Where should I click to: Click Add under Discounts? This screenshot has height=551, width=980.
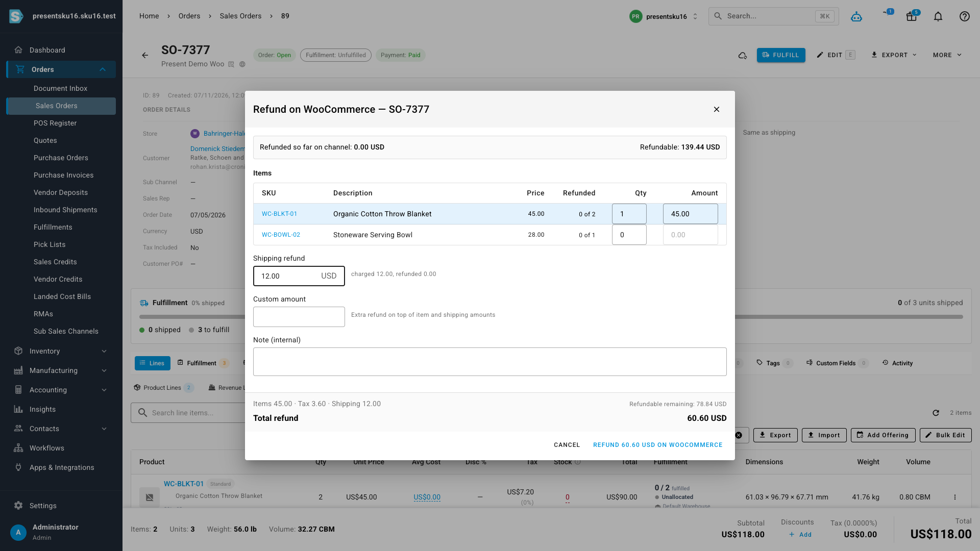pos(800,535)
